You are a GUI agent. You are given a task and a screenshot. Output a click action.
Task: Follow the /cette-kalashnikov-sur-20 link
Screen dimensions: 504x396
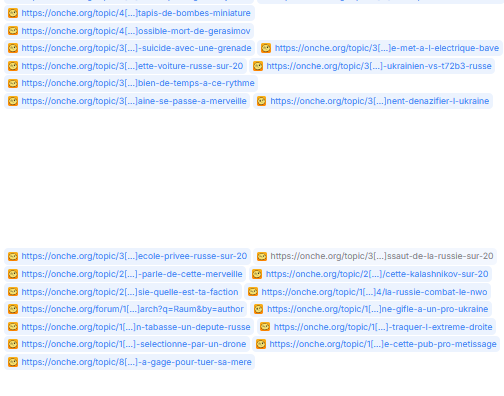pos(377,274)
